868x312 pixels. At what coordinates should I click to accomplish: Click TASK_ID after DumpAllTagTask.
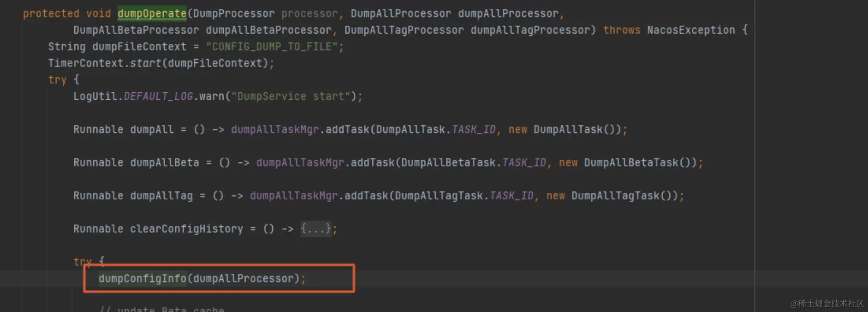pos(511,196)
